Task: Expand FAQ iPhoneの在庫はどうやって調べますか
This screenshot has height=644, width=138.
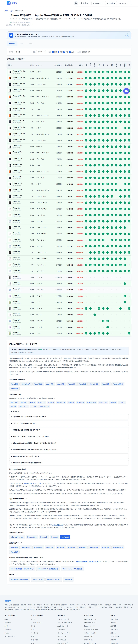Action: 69,456
